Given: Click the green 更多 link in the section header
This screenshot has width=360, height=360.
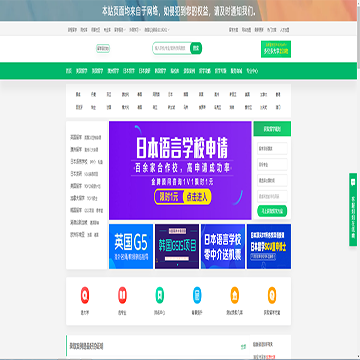Looking at the screenshot, I should click(x=243, y=347).
